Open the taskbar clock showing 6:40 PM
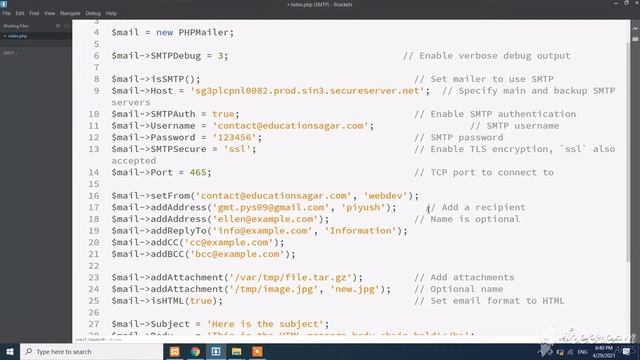Screen dimensions: 640x360 [x=604, y=352]
